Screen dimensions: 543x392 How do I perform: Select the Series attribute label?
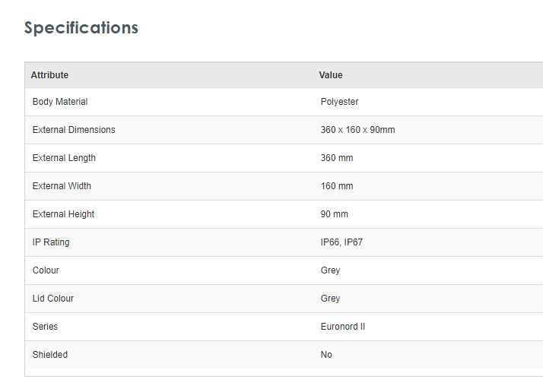click(45, 327)
